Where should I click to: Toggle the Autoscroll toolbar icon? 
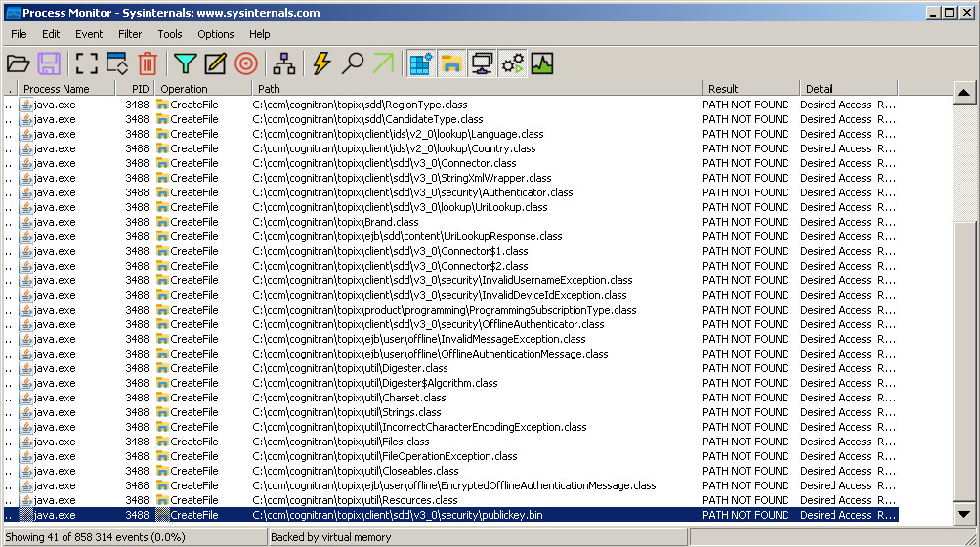tap(117, 63)
